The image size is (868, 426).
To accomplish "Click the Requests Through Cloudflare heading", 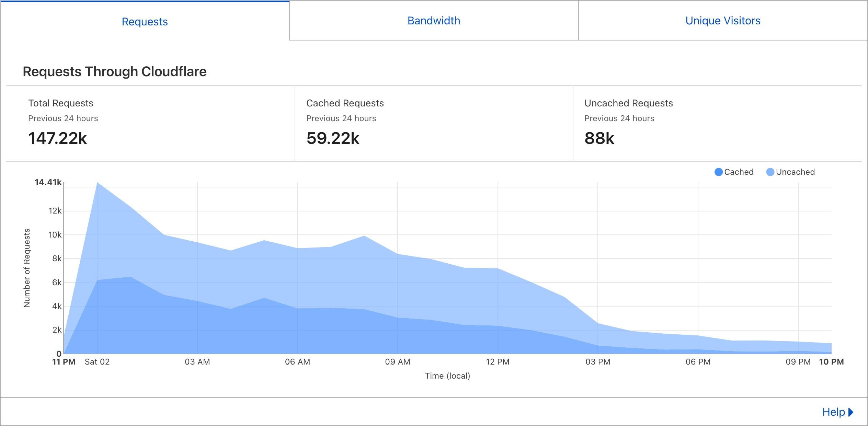I will click(x=114, y=72).
